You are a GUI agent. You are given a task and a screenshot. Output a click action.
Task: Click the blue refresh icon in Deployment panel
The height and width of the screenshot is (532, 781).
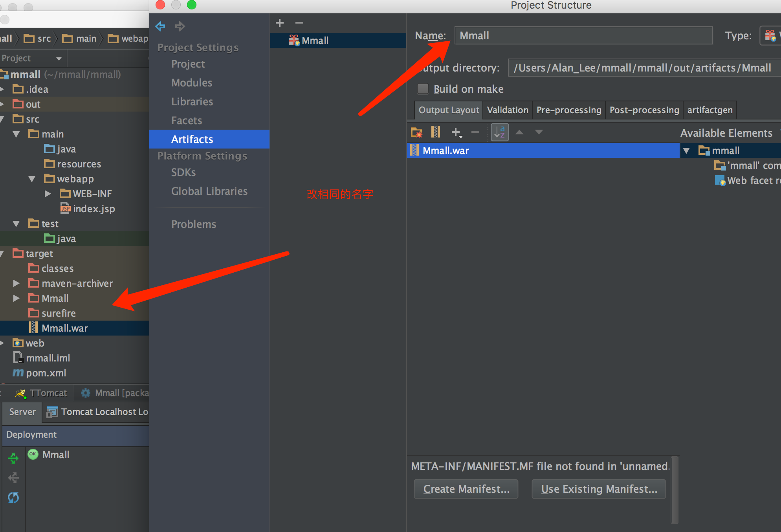(13, 497)
